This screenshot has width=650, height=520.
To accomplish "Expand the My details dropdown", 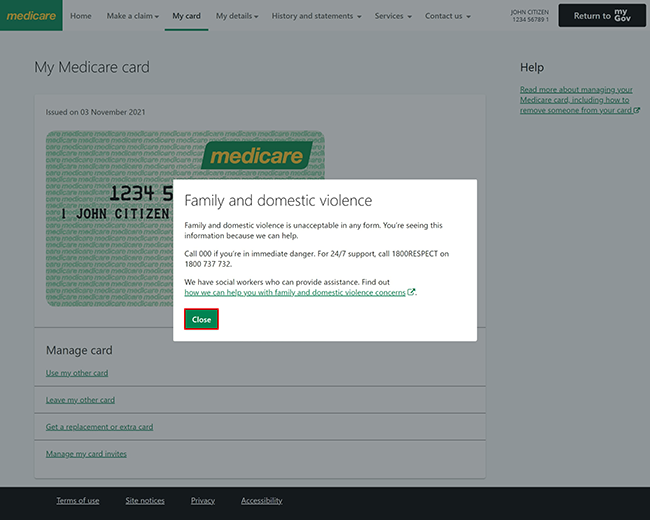I will (x=237, y=16).
